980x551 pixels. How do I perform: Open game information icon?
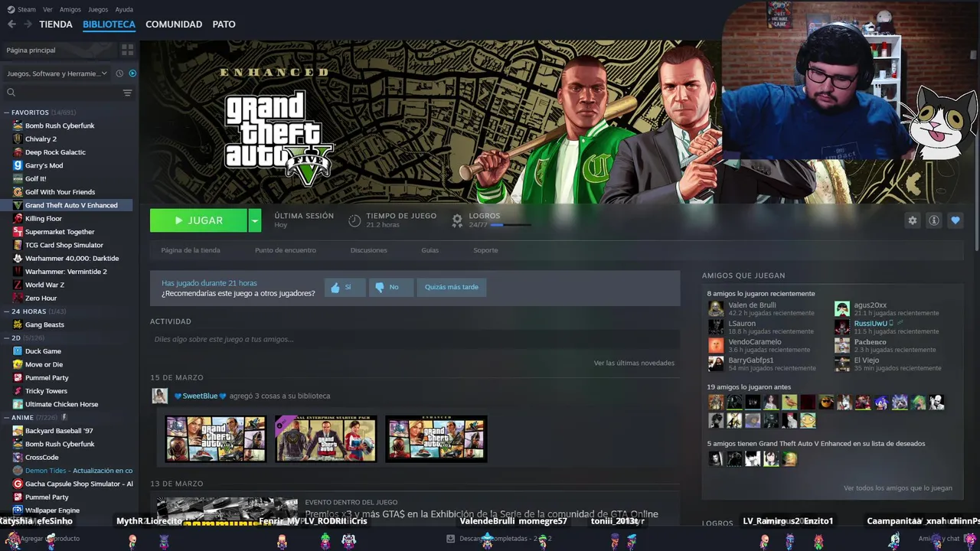point(933,220)
